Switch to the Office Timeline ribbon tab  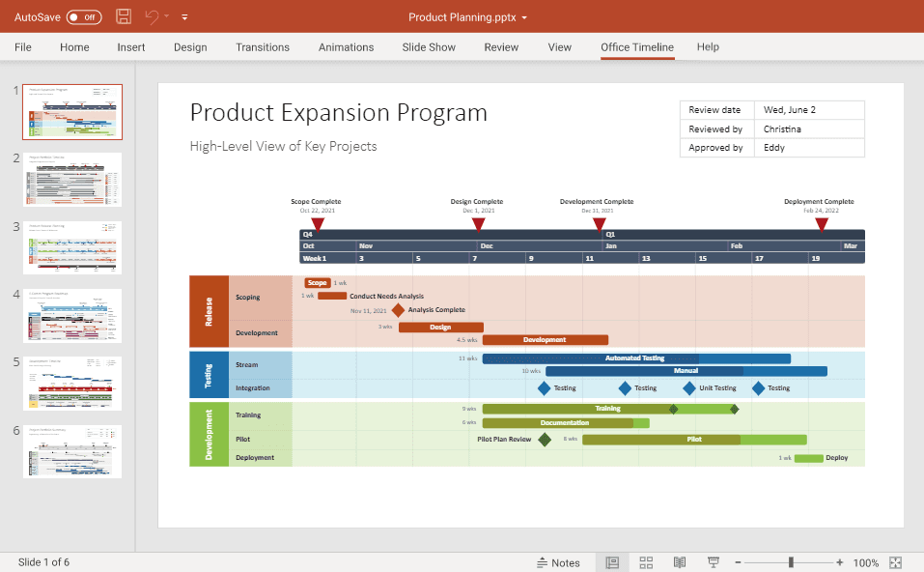636,46
